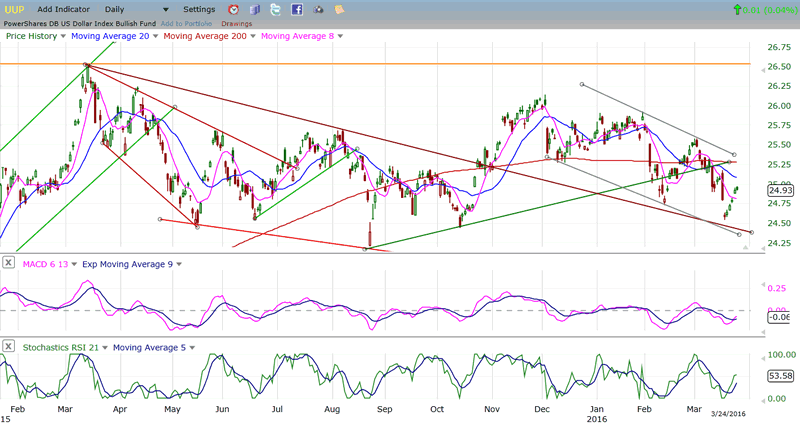The height and width of the screenshot is (423, 800).
Task: Open Moving Average 8 options
Action: (340, 36)
